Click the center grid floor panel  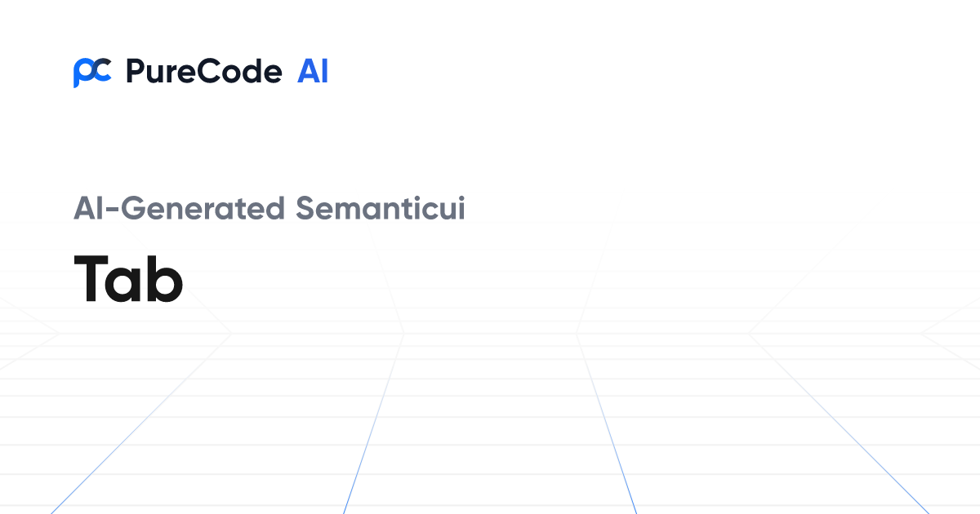click(490, 424)
